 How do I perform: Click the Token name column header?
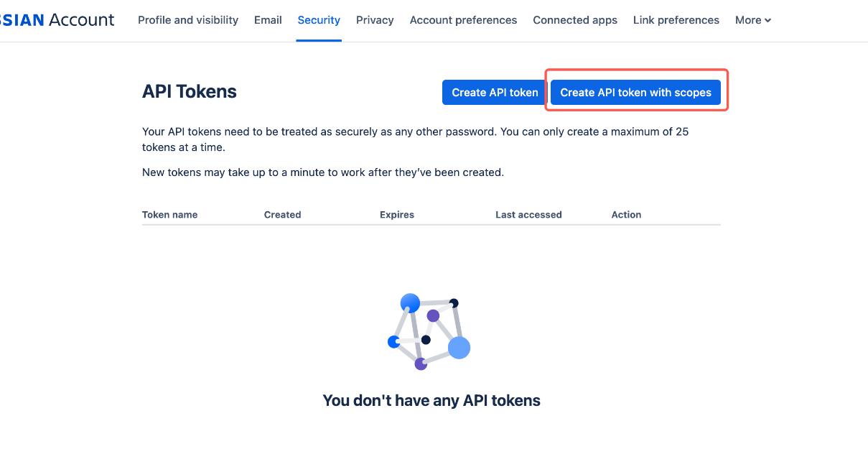click(x=169, y=215)
